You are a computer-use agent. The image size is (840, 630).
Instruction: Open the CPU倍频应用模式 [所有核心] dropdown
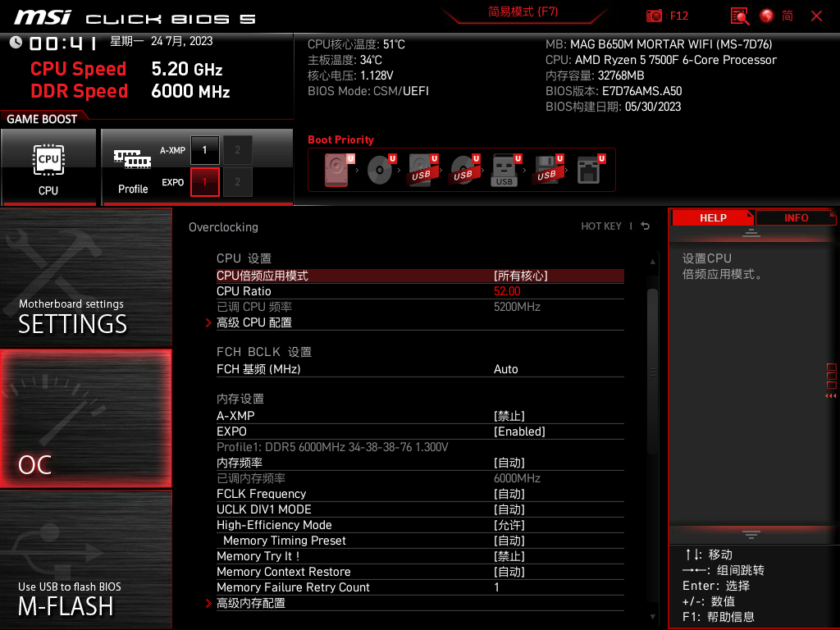tap(520, 276)
